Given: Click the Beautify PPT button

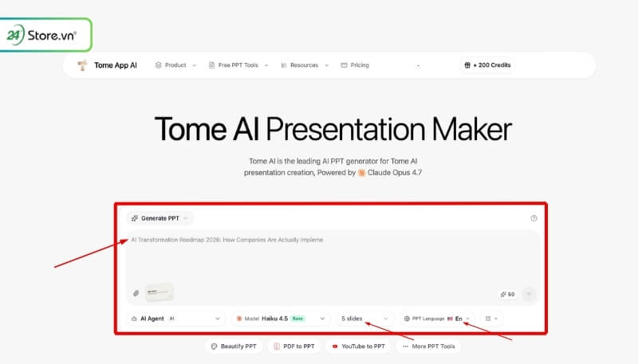Looking at the screenshot, I should [x=234, y=346].
